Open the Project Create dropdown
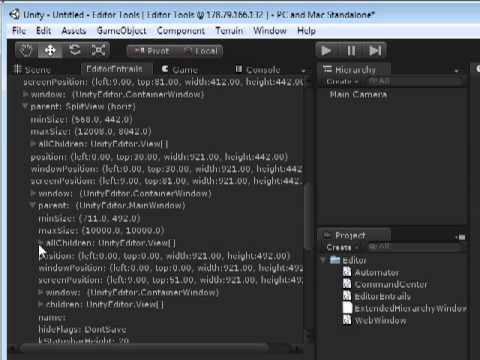The image size is (480, 360). point(342,247)
